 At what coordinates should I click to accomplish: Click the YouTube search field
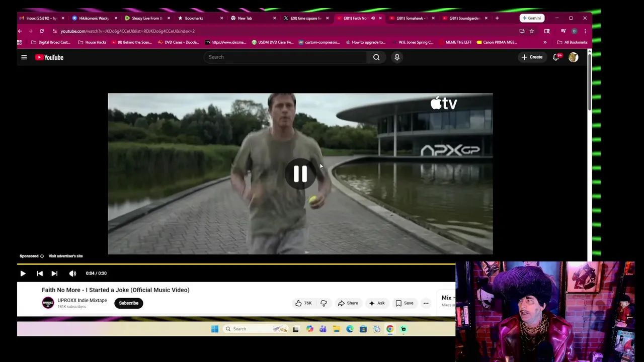coord(286,57)
